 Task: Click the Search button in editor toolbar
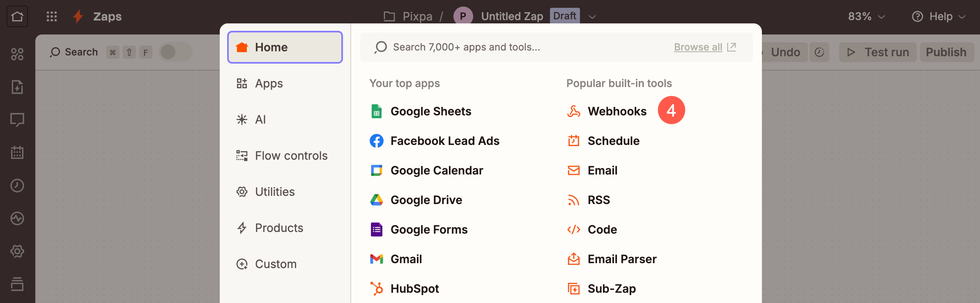[74, 52]
